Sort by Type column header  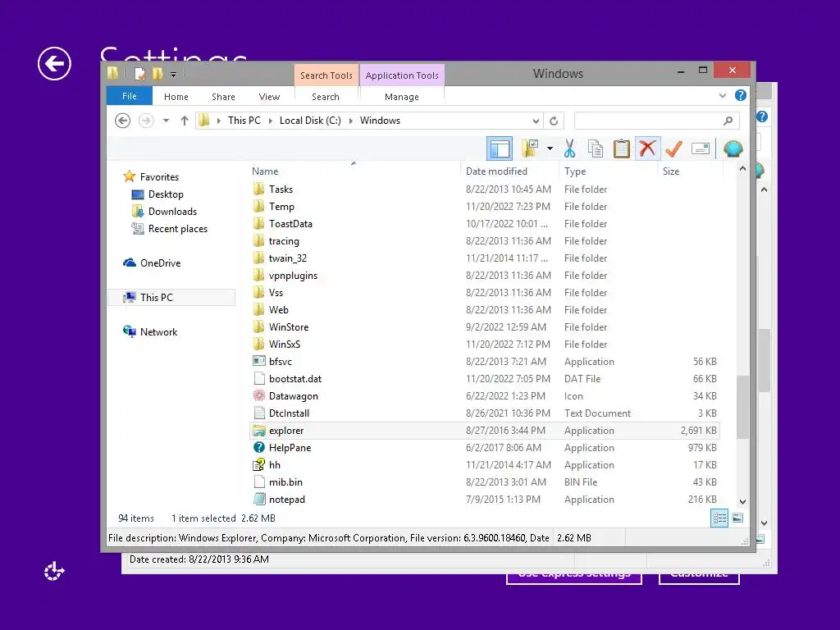575,171
